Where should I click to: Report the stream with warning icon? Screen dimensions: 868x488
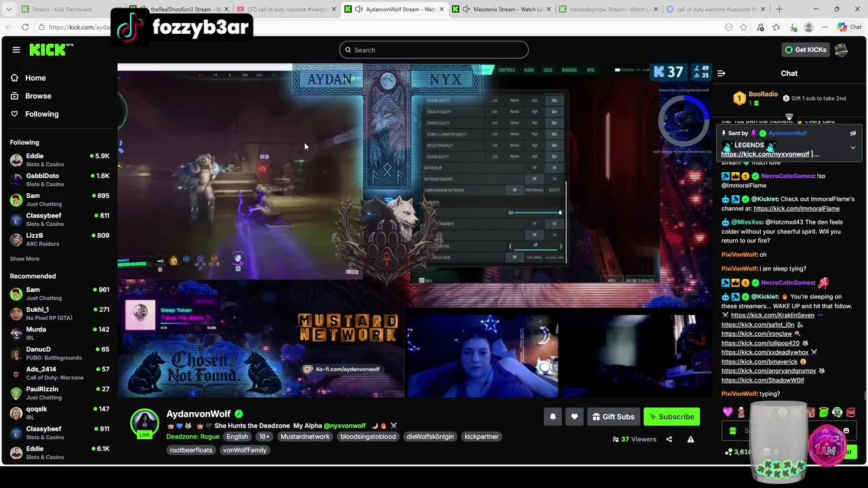(690, 439)
